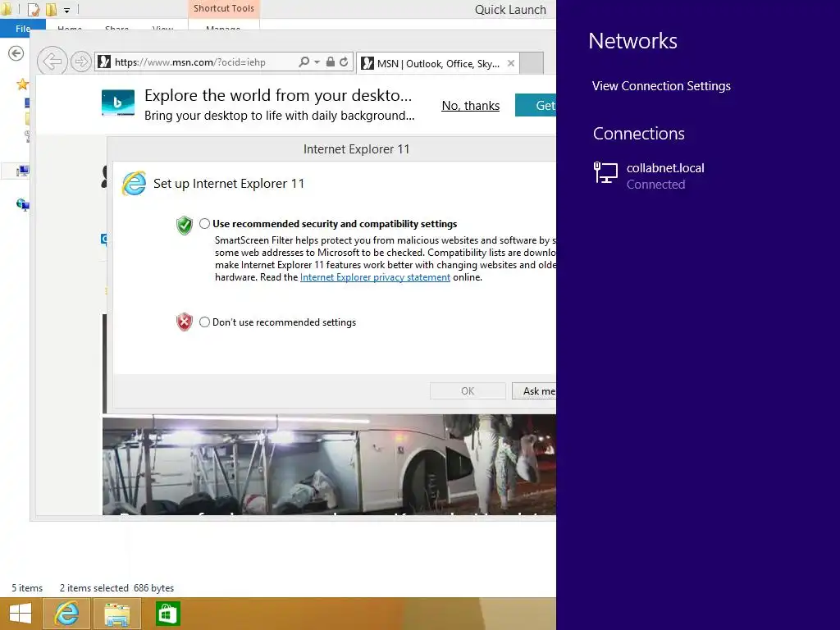Image resolution: width=840 pixels, height=630 pixels.
Task: Dismiss banner with No, thanks
Action: 470,106
